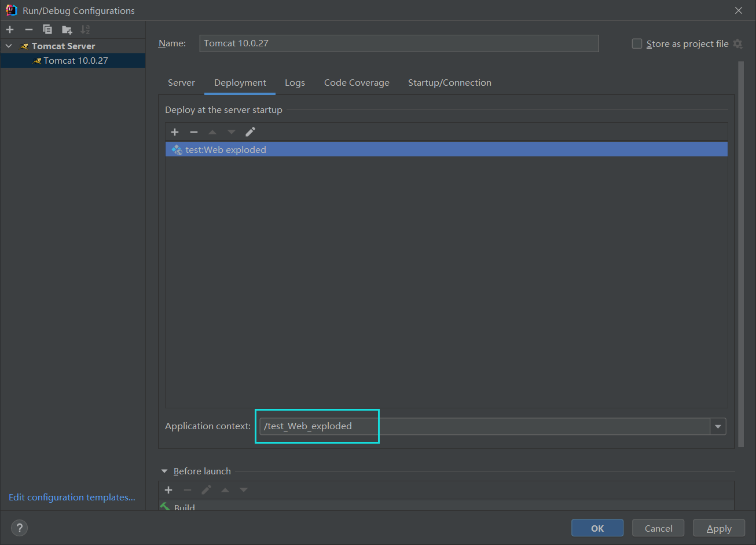Open the project file storage settings gear
Image resolution: width=756 pixels, height=545 pixels.
tap(737, 43)
